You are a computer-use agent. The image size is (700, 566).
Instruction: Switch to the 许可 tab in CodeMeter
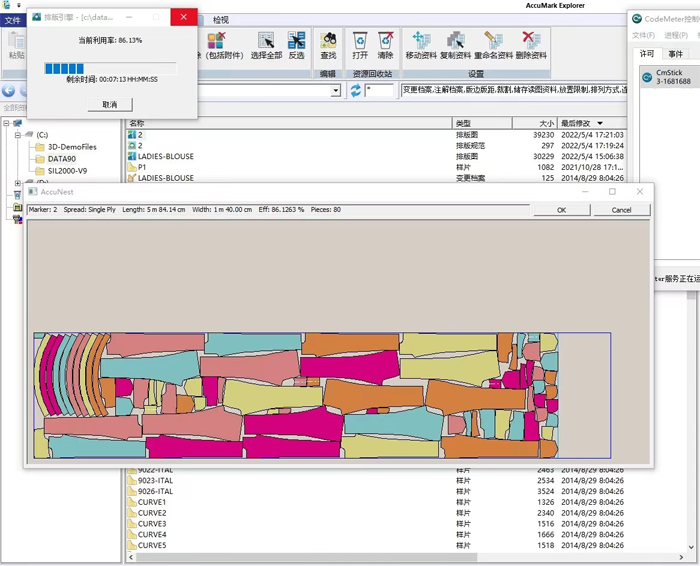647,54
